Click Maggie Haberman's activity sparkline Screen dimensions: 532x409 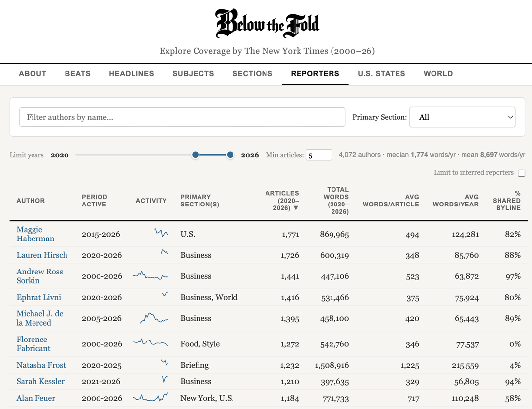(161, 234)
